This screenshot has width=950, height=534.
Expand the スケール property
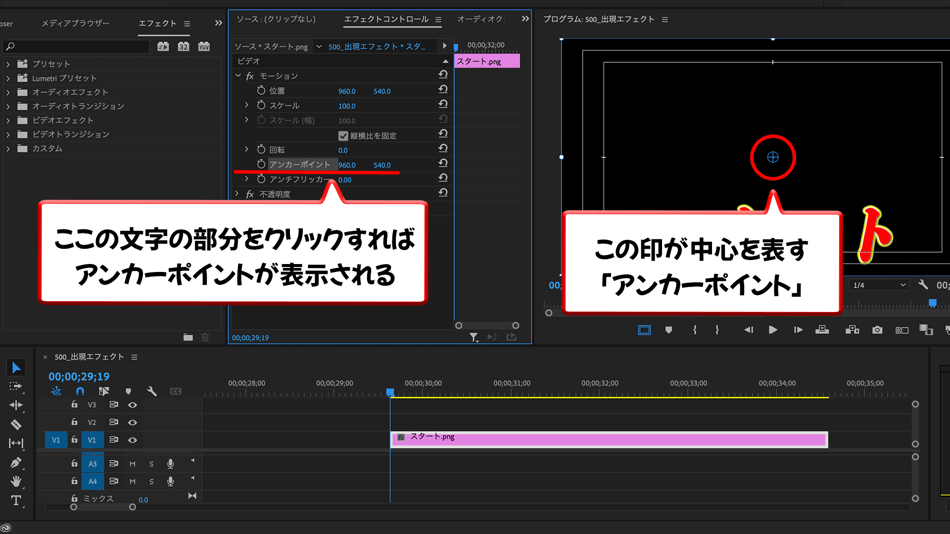pos(247,105)
